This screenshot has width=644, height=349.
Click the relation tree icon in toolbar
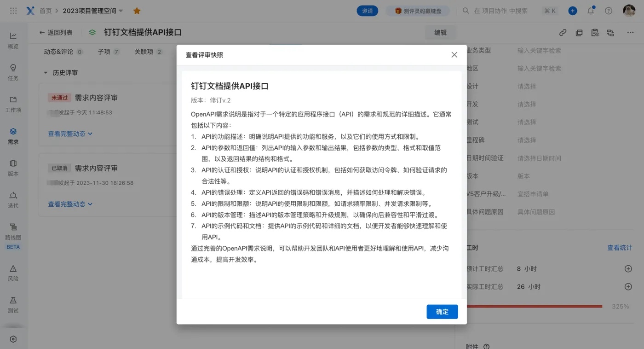(x=610, y=33)
